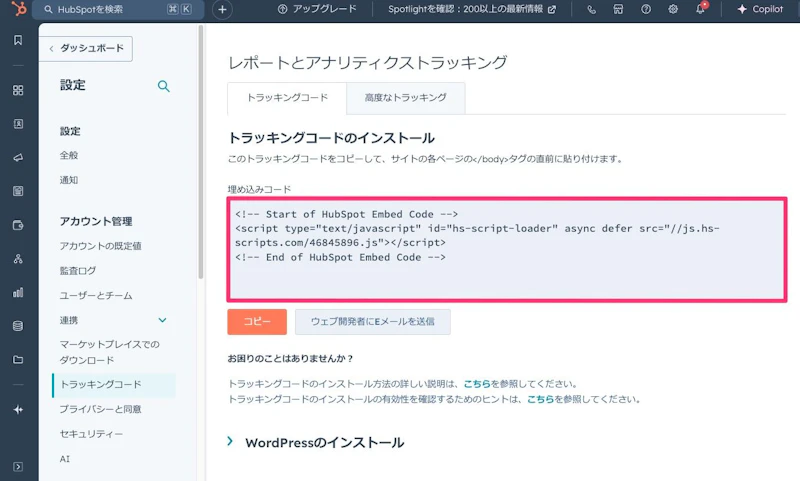
Task: Open the Data Management database icon
Action: click(x=18, y=326)
